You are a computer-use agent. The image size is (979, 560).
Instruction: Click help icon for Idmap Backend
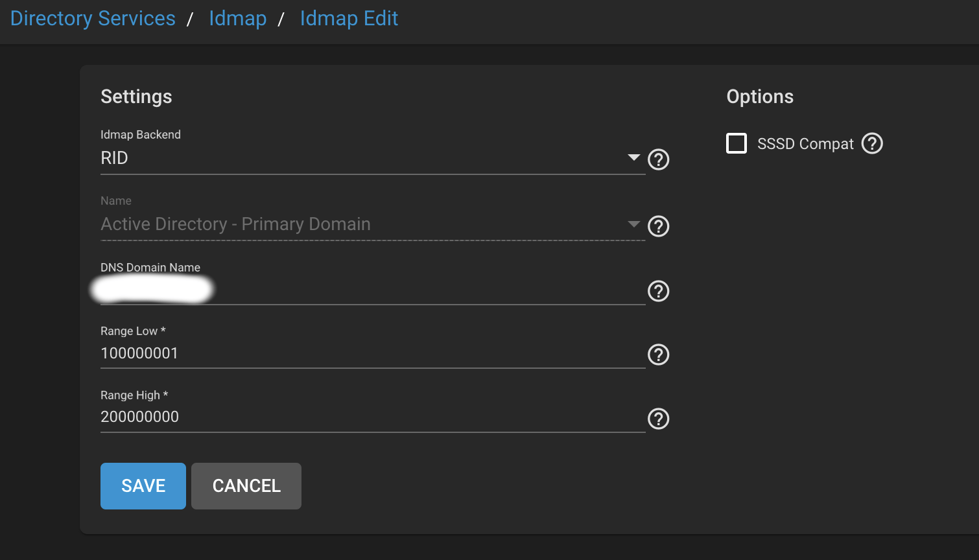(x=658, y=159)
